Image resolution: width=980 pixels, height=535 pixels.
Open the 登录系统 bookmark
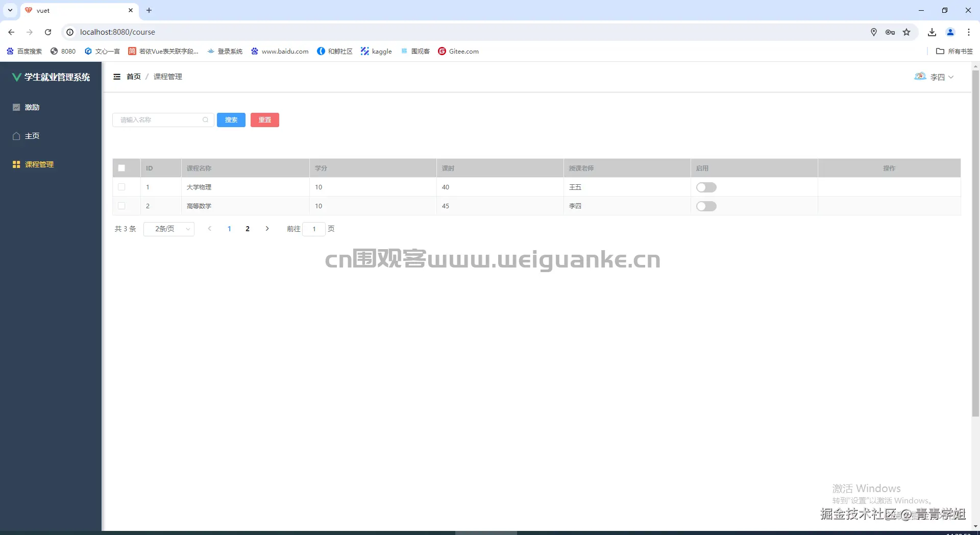tap(225, 51)
